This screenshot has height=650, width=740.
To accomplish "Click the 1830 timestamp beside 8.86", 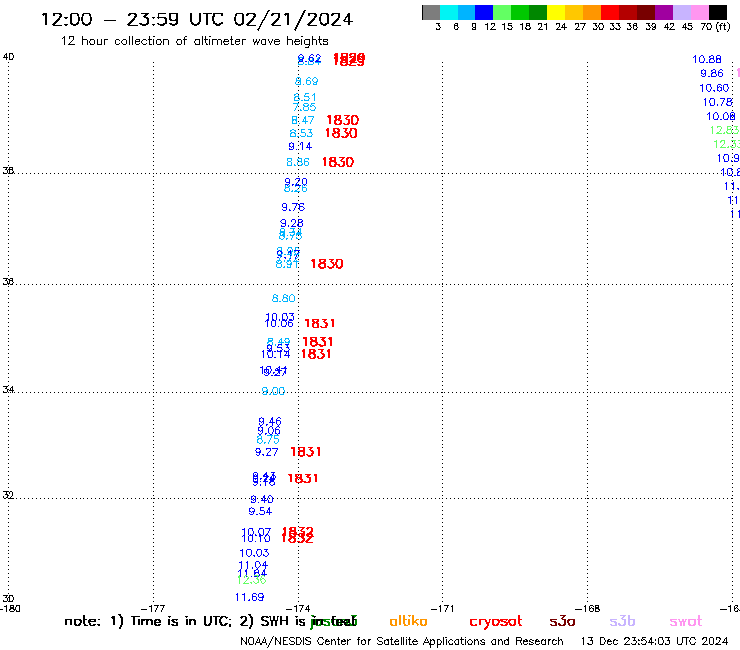I will click(338, 162).
